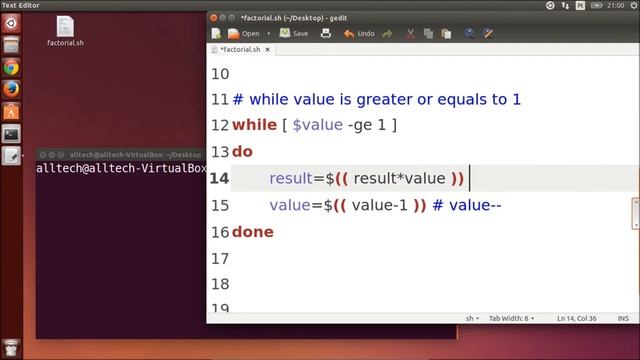Open the system settings gear menu

click(x=634, y=5)
